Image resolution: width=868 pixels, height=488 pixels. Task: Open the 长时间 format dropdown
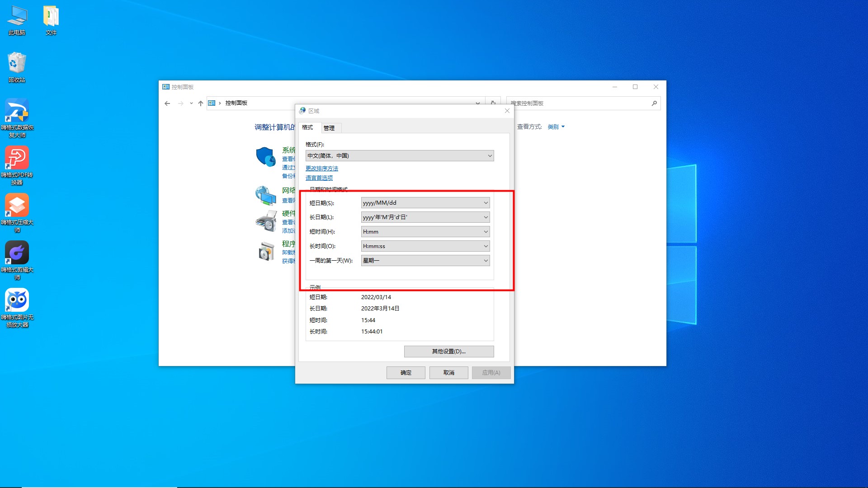[x=425, y=246]
